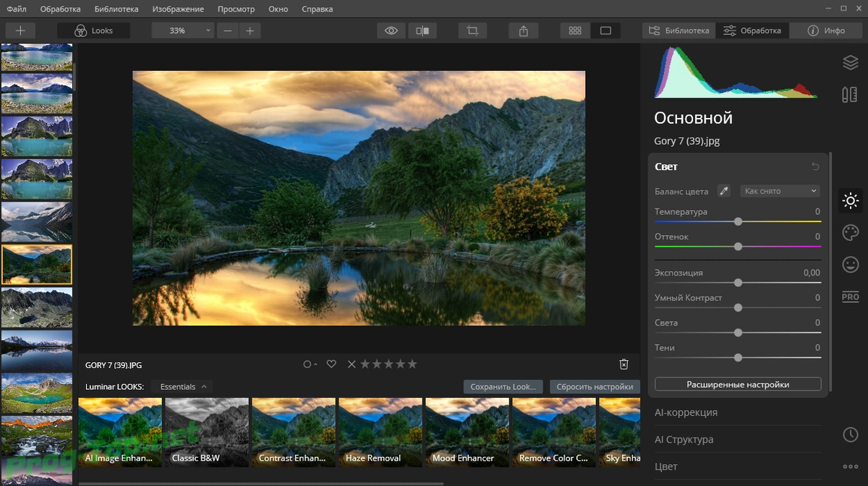Viewport: 868px width, 486px height.
Task: Open the Изображение menu
Action: tap(177, 9)
